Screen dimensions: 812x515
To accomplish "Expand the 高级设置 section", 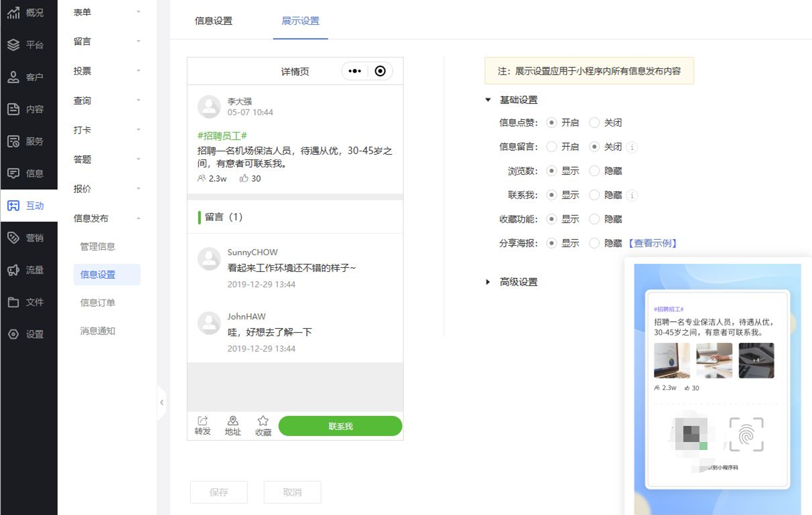I will click(488, 282).
